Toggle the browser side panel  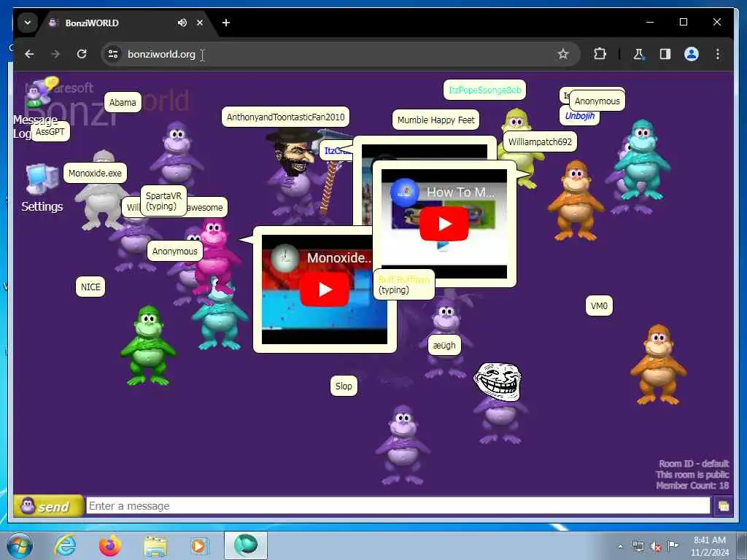[665, 54]
